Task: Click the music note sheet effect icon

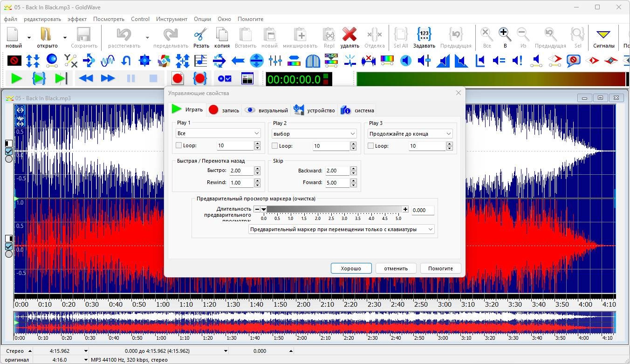Action: coord(201,61)
